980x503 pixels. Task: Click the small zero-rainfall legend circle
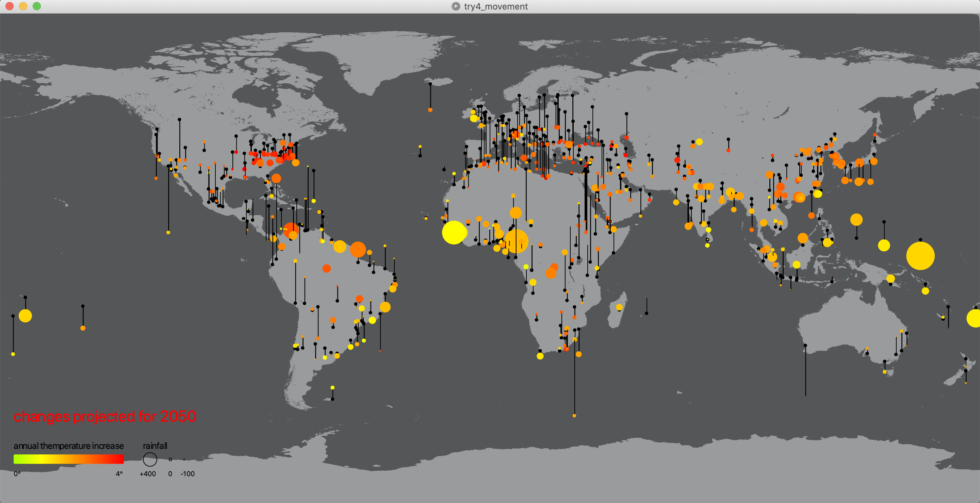point(170,459)
